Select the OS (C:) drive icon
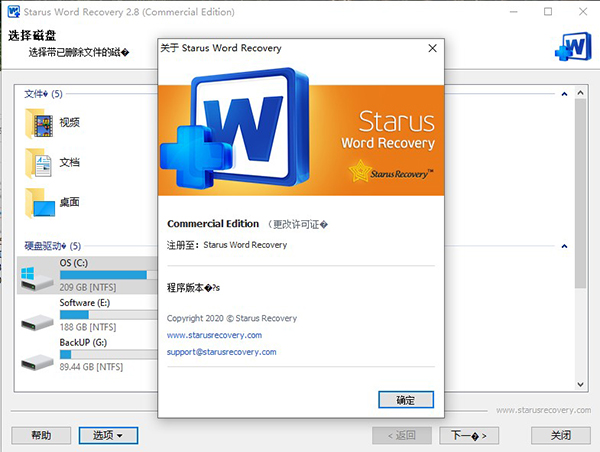This screenshot has width=600, height=452. (38, 273)
